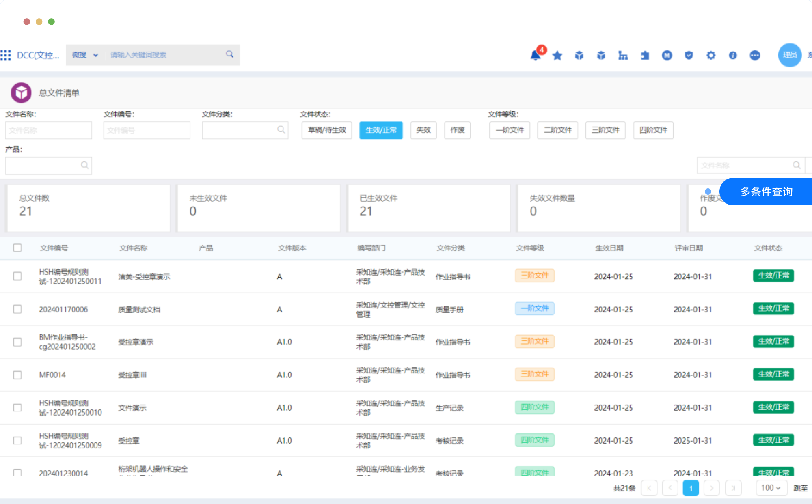Click into the 文件编号 input field
The height and width of the screenshot is (504, 812).
tap(147, 130)
